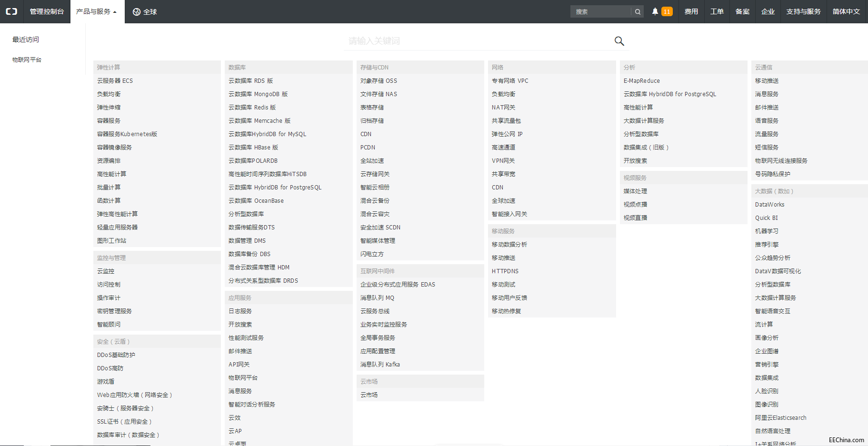The height and width of the screenshot is (446, 868).
Task: Collapse the 产品与服务 dropdown menu
Action: click(x=96, y=11)
